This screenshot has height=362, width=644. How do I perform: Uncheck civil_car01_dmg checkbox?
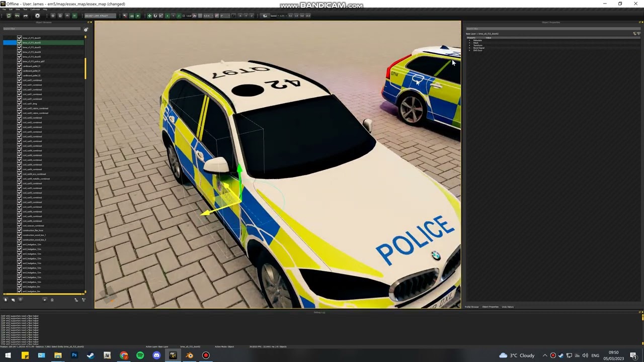(x=19, y=104)
